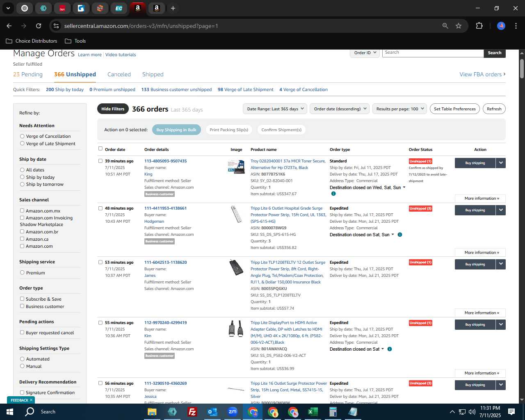Open the Results per page: 100 dropdown
Image resolution: width=525 pixels, height=420 pixels.
399,109
